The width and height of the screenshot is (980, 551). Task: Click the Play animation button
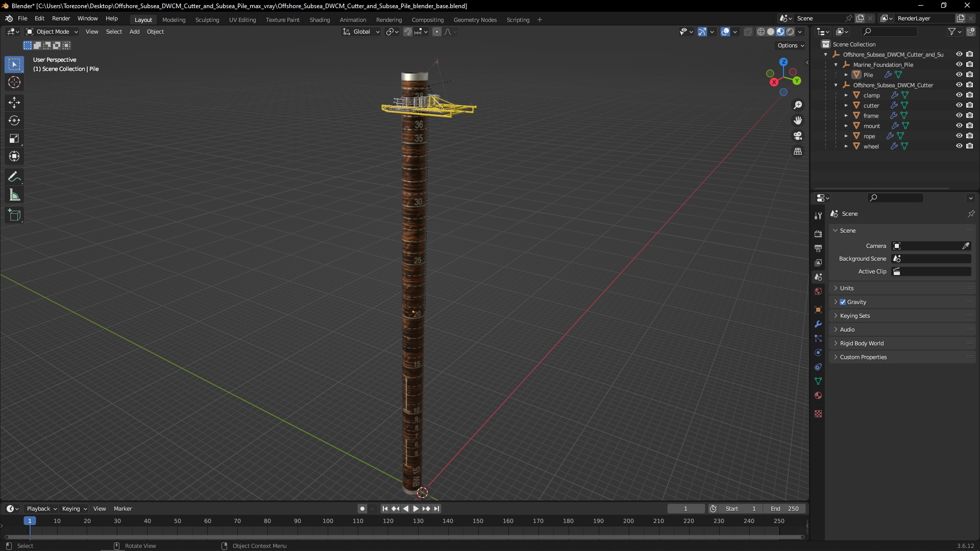[x=415, y=509]
